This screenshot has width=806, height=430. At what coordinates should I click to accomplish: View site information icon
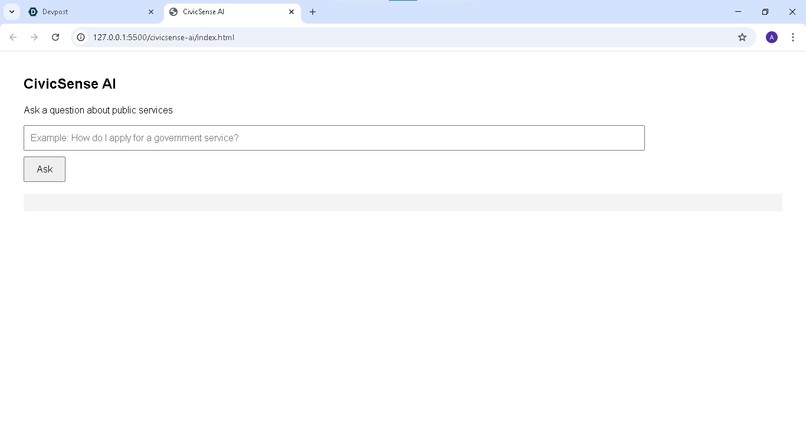81,37
